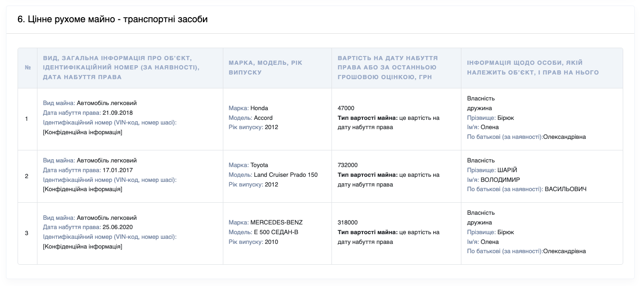
Task: Click row number 1 cell
Action: click(28, 119)
